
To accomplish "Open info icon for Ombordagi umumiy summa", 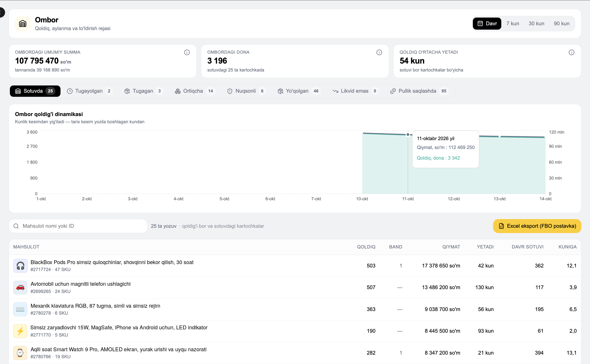I will (x=187, y=52).
